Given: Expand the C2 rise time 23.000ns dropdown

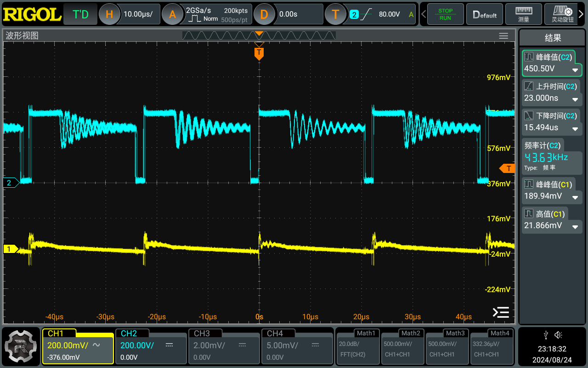Looking at the screenshot, I should [575, 99].
